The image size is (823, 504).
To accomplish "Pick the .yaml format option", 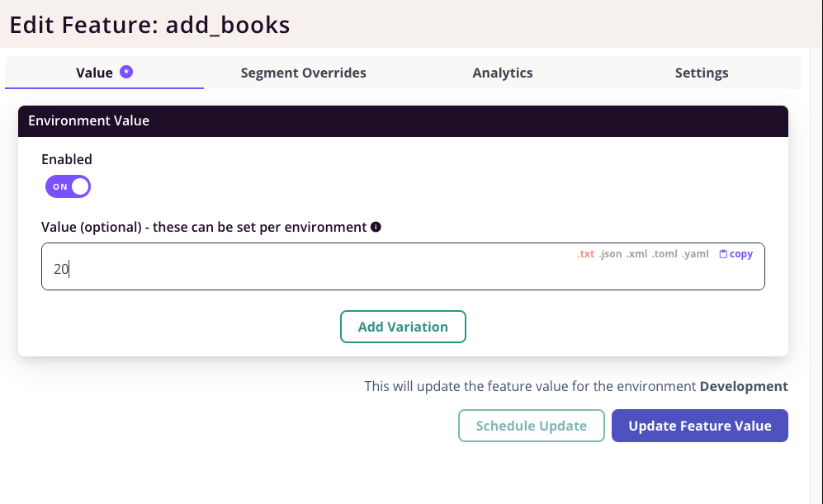I will click(695, 254).
